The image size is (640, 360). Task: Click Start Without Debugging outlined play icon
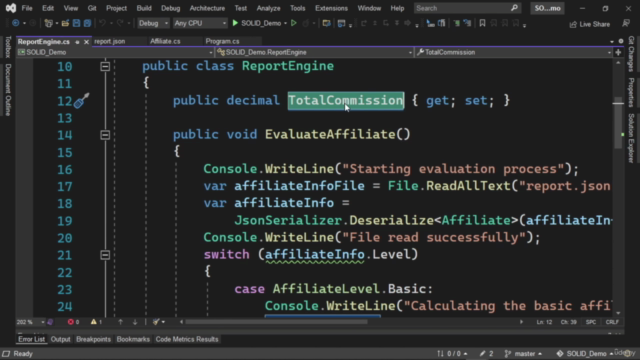293,23
